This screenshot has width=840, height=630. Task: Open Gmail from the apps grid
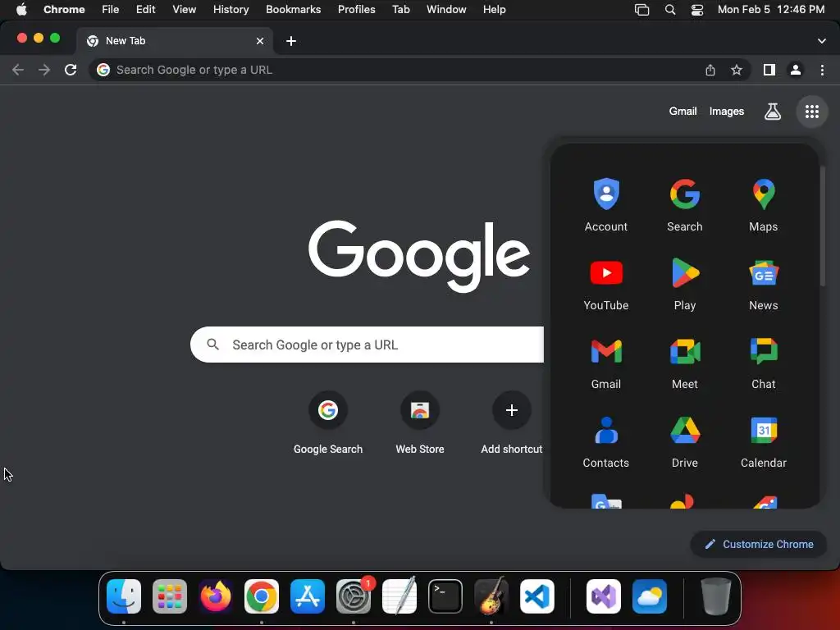[606, 363]
